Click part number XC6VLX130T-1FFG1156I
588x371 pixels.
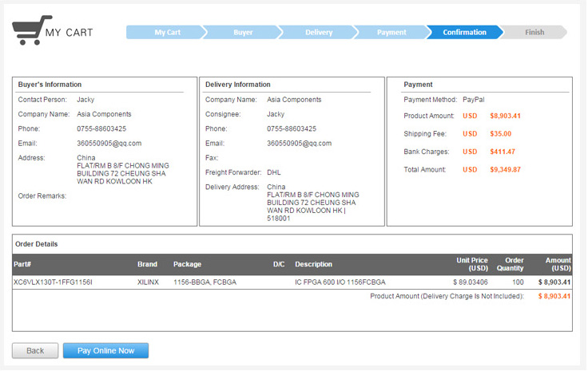[x=53, y=282]
